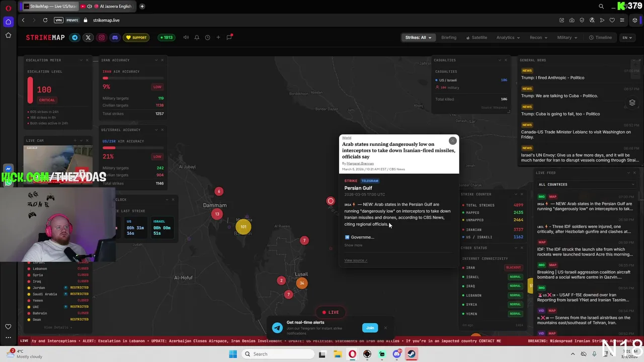Close the Iran Accuracy panel
644x362 pixels.
point(162,60)
